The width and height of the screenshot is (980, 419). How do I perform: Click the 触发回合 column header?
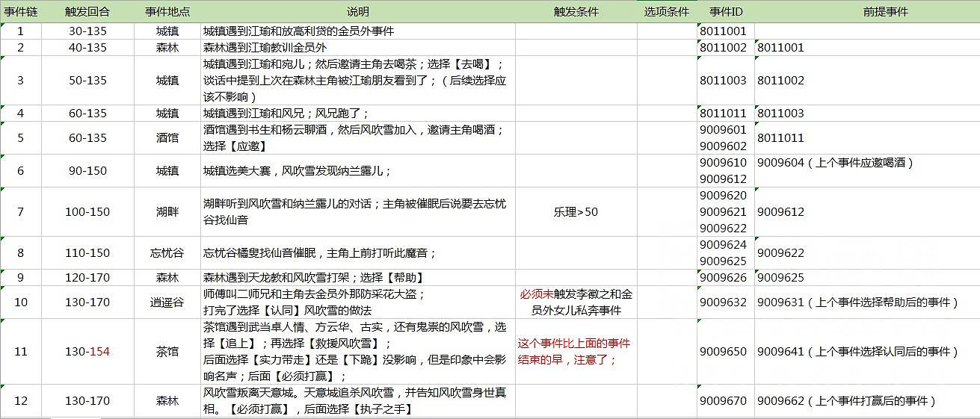pos(87,13)
